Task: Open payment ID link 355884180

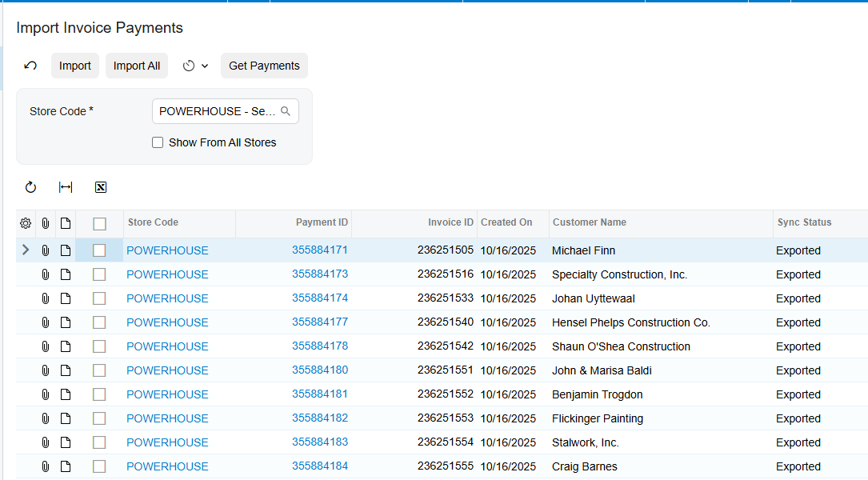Action: tap(320, 370)
